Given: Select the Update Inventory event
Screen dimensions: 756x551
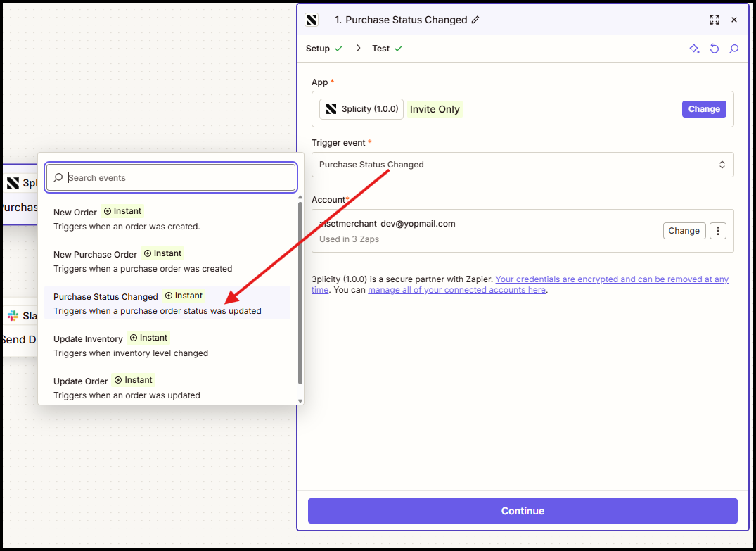Looking at the screenshot, I should point(167,346).
